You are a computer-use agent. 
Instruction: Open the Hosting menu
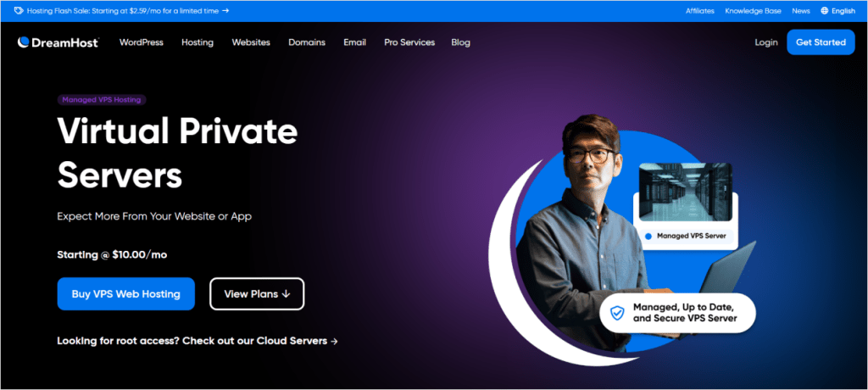(197, 42)
